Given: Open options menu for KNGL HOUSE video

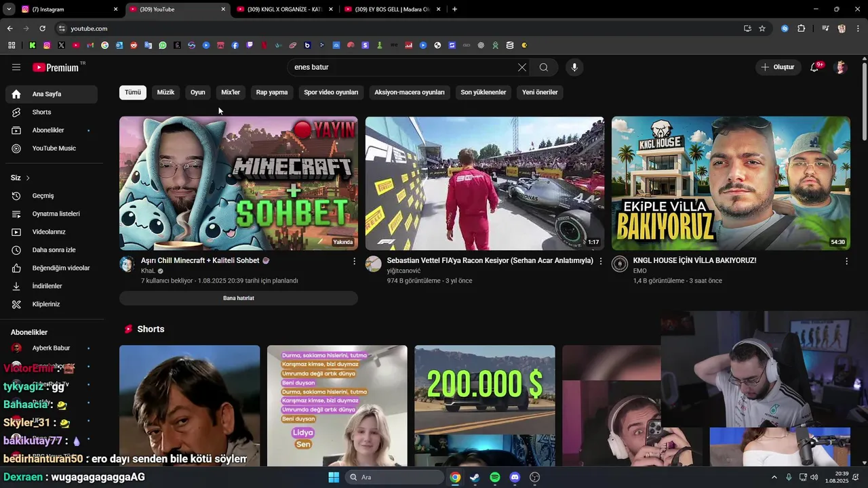Looking at the screenshot, I should coord(846,261).
